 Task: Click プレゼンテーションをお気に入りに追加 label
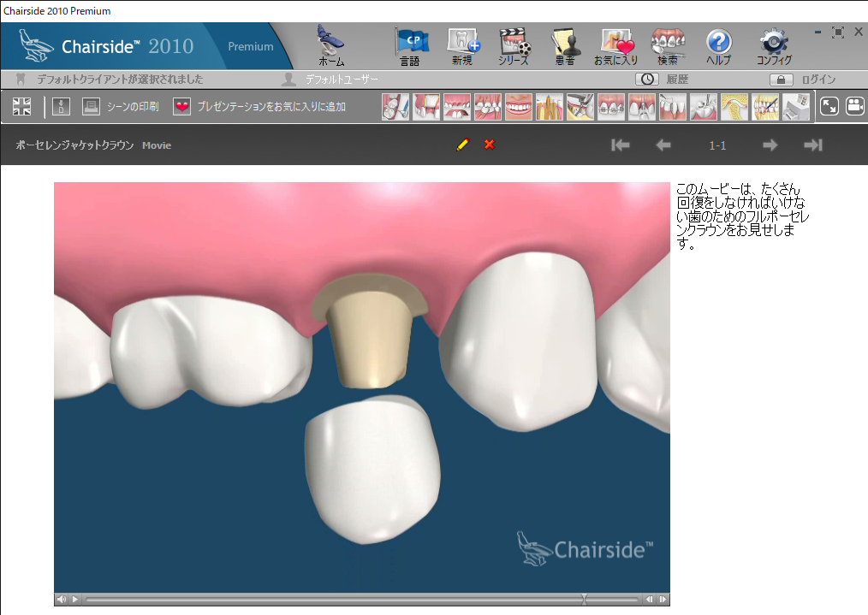point(271,107)
